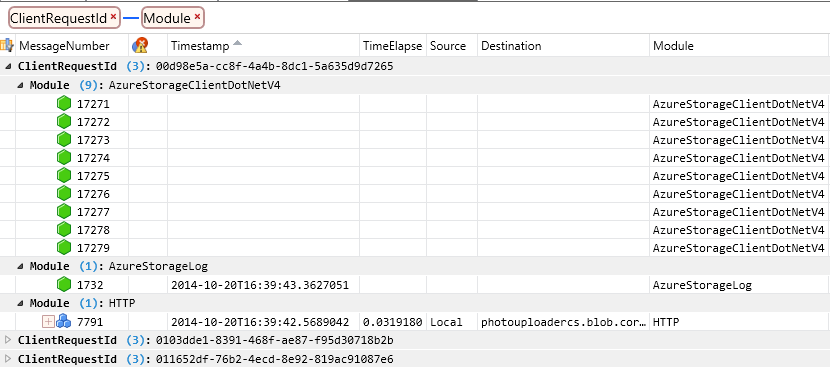Click the module cell of row 17271
Viewport: 830px width, 367px height.
click(738, 104)
